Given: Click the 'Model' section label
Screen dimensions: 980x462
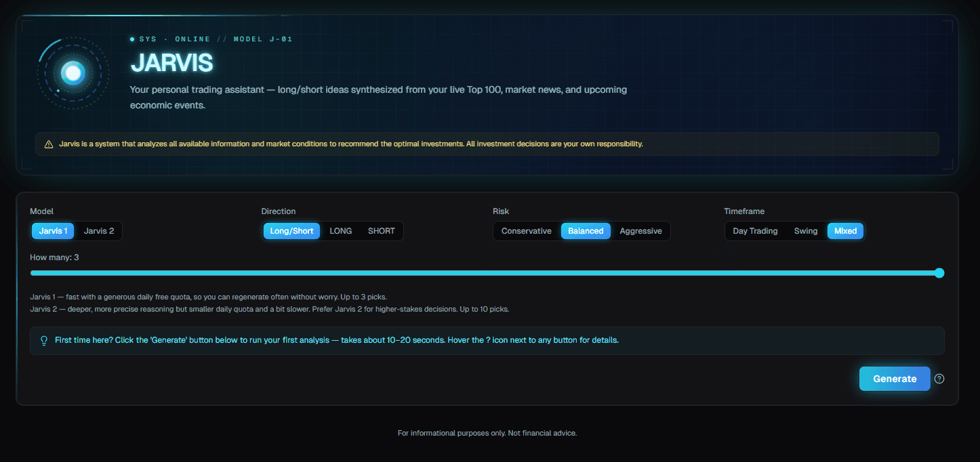Looking at the screenshot, I should point(42,211).
